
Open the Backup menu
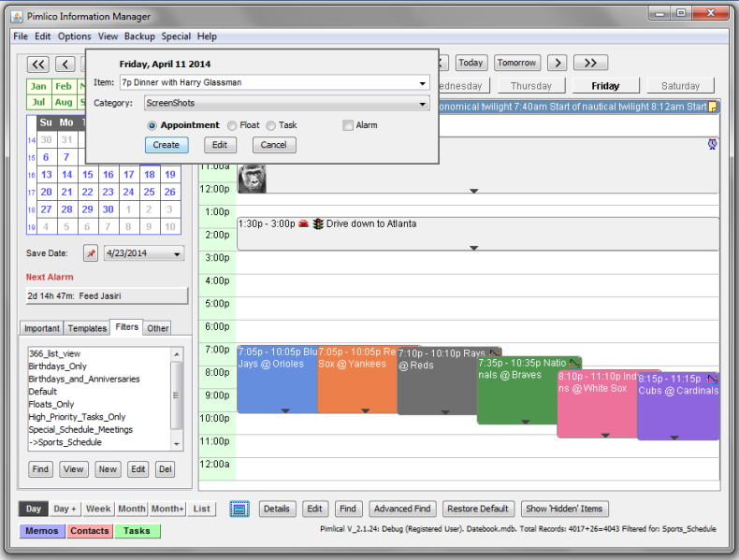(139, 36)
